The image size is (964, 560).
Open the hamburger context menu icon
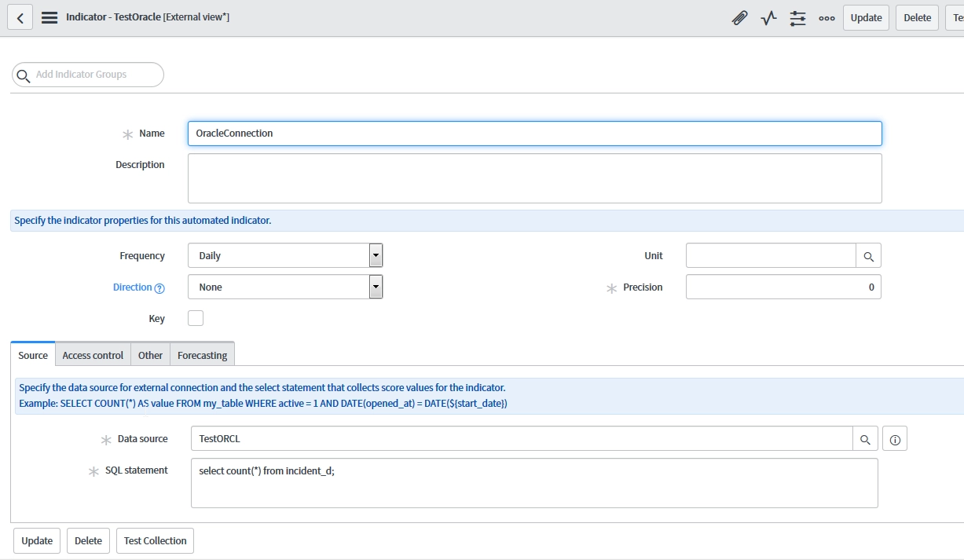click(49, 17)
